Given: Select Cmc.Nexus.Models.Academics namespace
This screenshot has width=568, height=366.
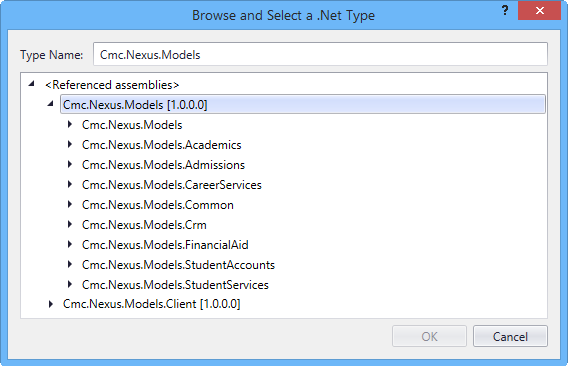Looking at the screenshot, I should pyautogui.click(x=162, y=145).
